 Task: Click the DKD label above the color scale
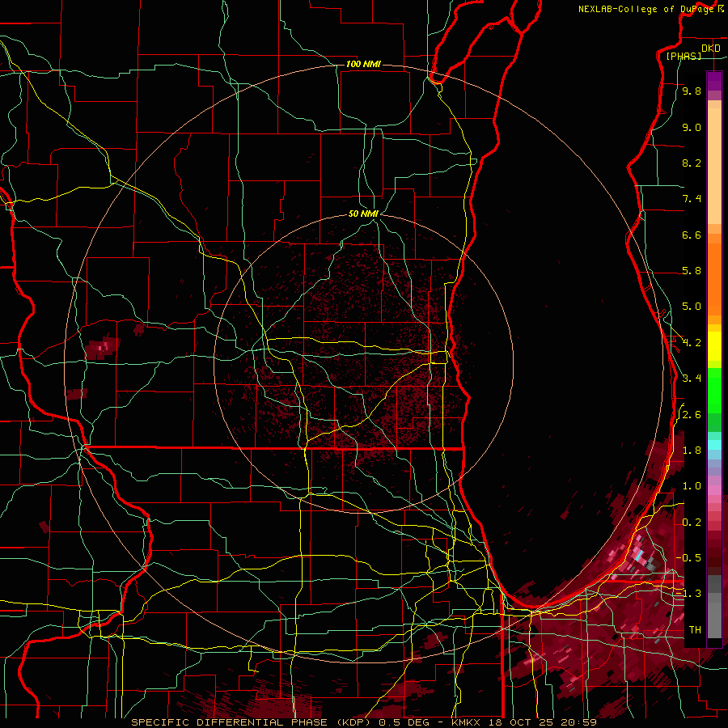711,49
